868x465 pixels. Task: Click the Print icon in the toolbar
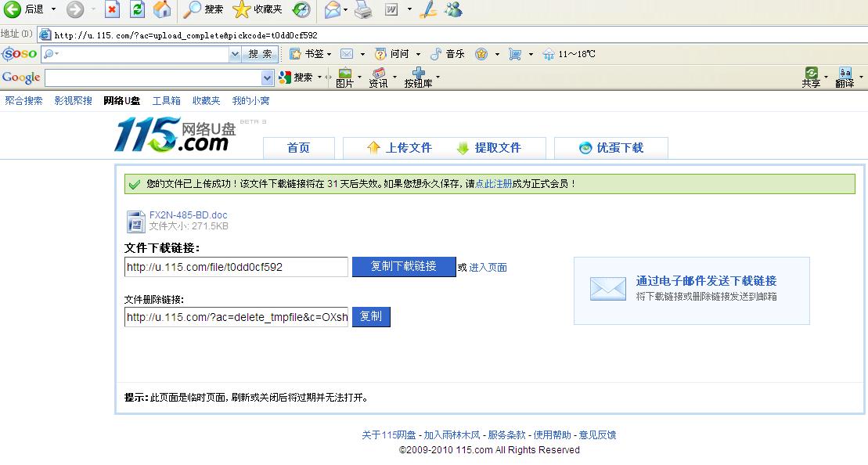tap(363, 9)
